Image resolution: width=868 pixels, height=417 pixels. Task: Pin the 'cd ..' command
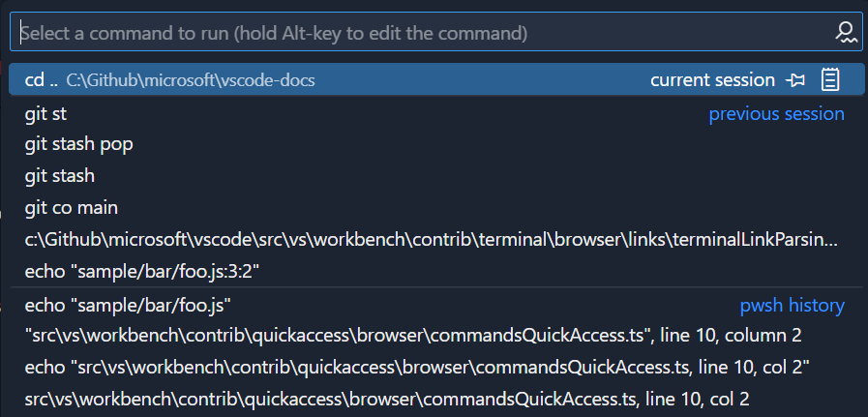point(795,80)
